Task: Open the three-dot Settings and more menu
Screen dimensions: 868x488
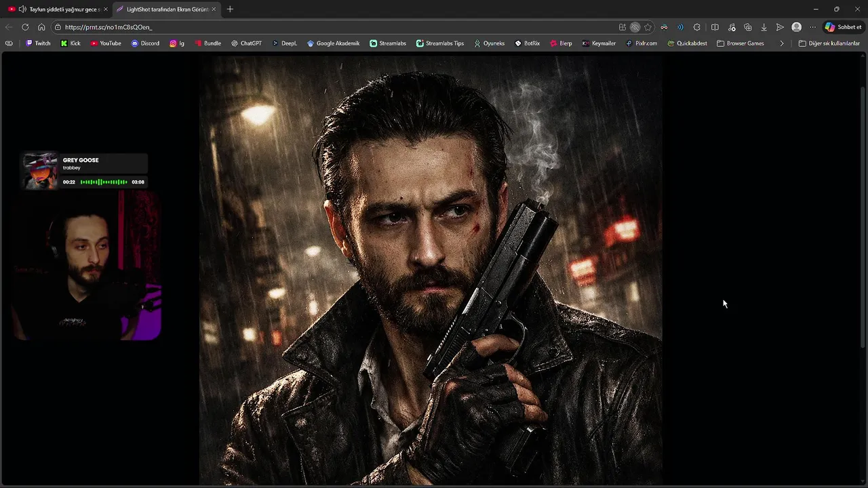Action: tap(812, 27)
